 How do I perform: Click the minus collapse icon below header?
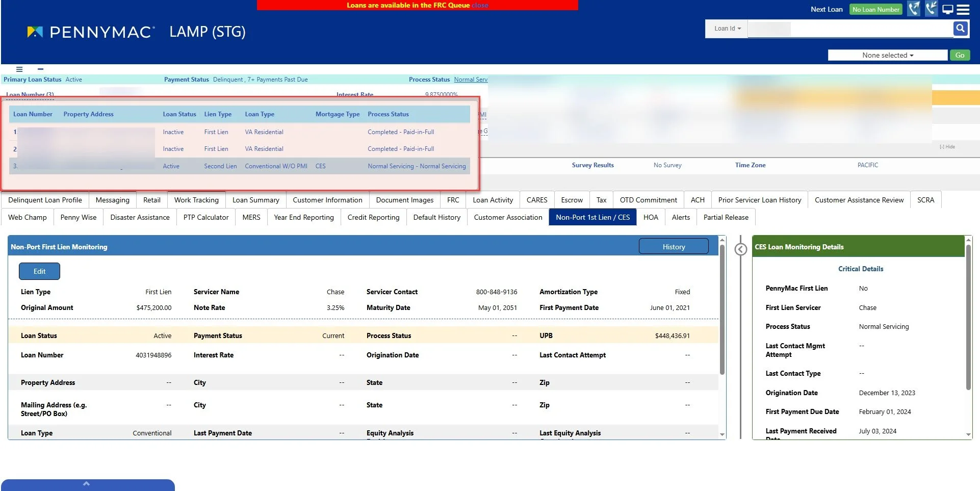(x=40, y=69)
